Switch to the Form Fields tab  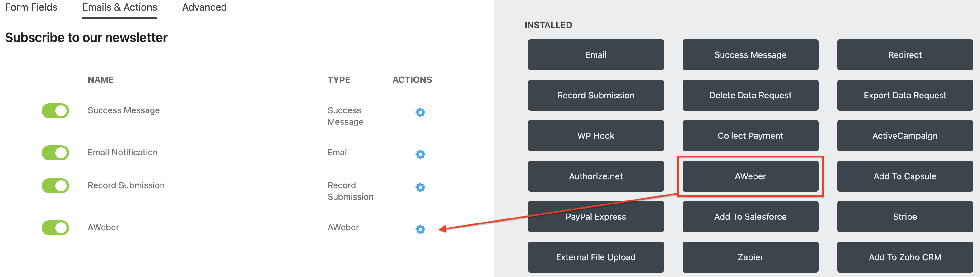(x=31, y=7)
